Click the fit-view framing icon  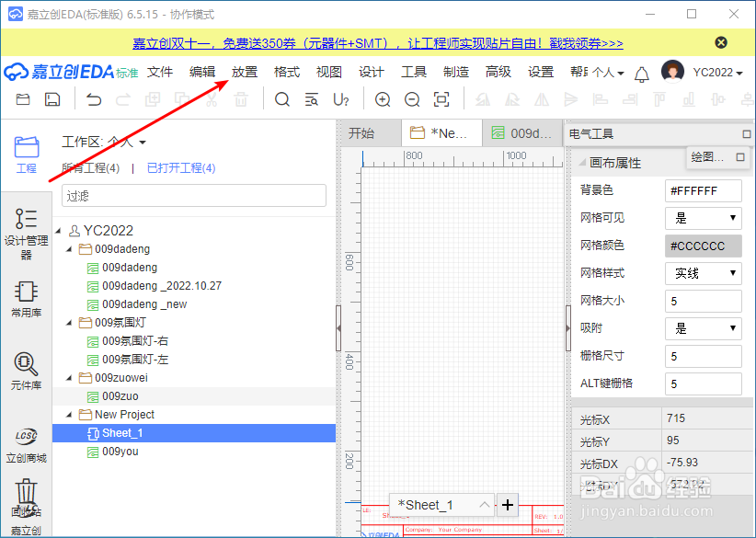point(440,98)
